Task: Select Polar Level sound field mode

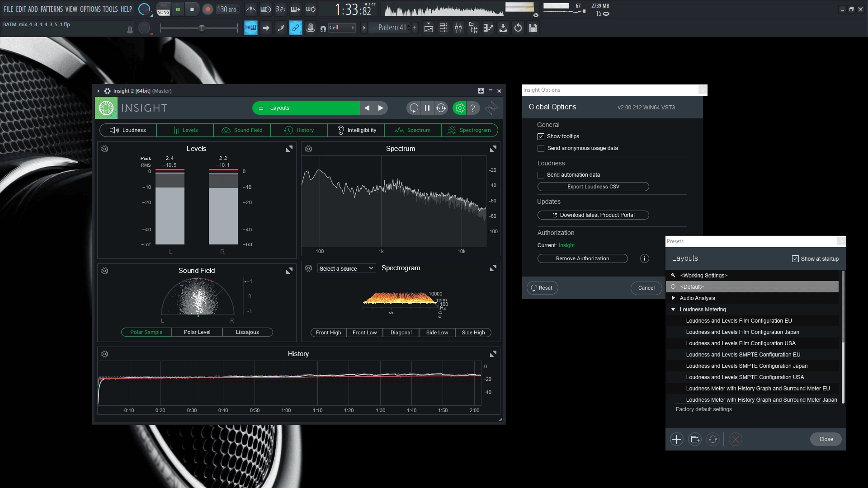Action: 197,332
